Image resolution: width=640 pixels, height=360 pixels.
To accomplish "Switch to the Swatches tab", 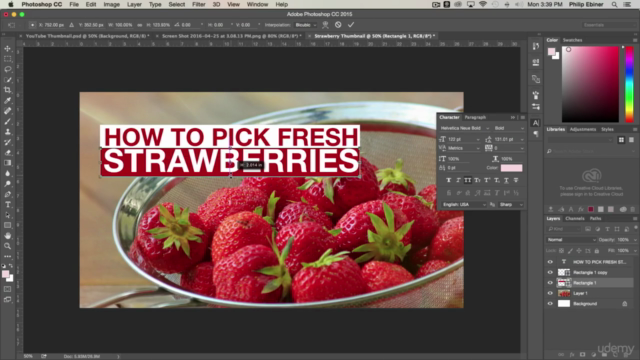I will click(572, 40).
